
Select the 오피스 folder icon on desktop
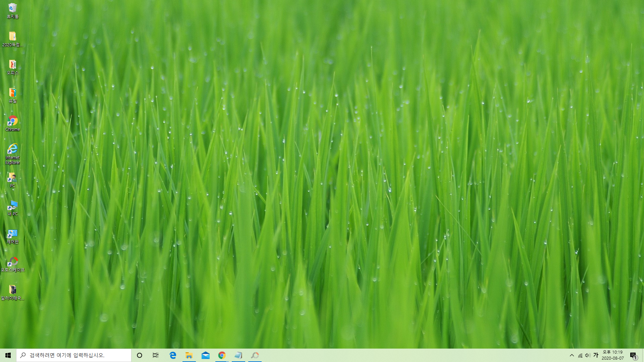pyautogui.click(x=12, y=67)
